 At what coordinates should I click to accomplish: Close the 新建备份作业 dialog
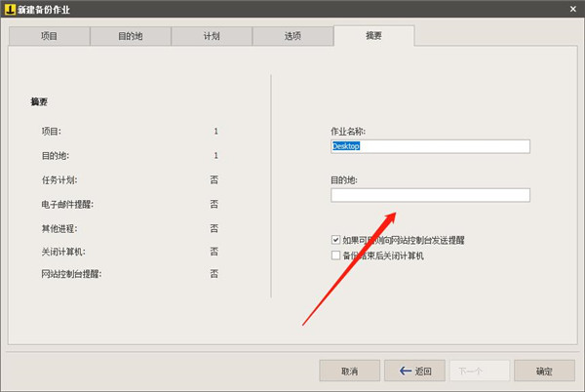573,9
